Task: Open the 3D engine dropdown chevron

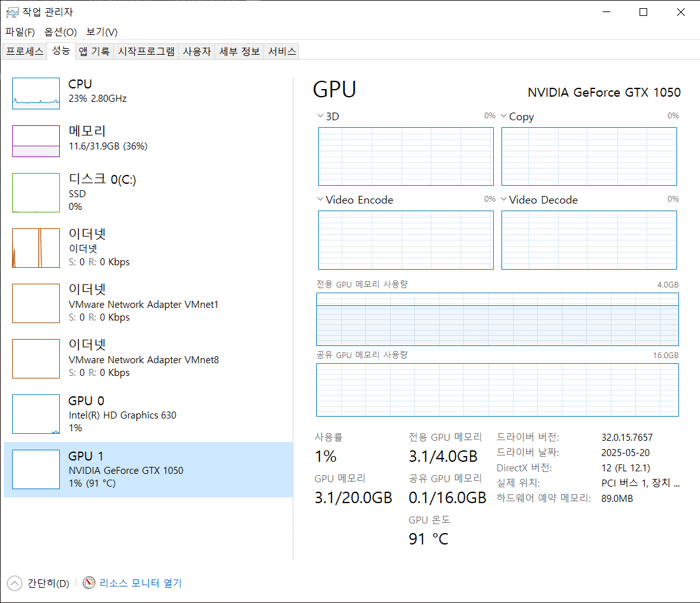Action: (x=320, y=116)
